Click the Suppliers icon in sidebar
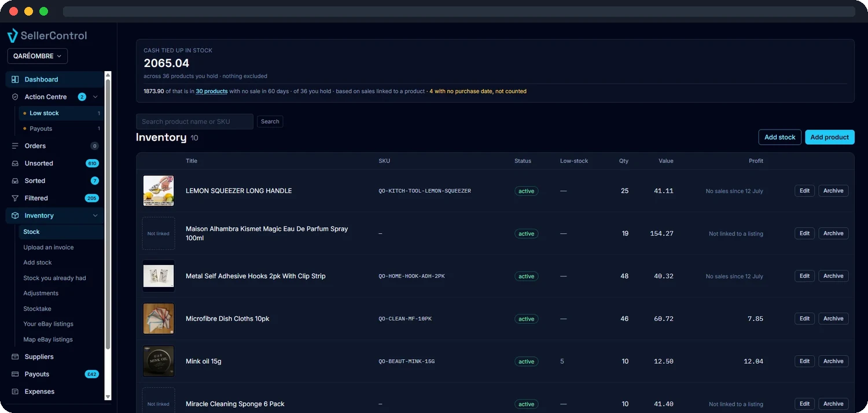868x413 pixels. click(15, 357)
